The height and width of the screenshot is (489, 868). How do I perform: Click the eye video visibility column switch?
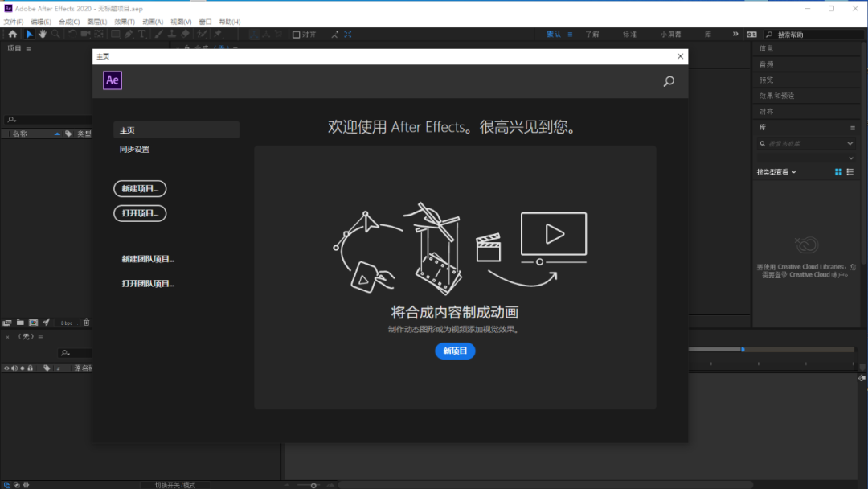6,368
